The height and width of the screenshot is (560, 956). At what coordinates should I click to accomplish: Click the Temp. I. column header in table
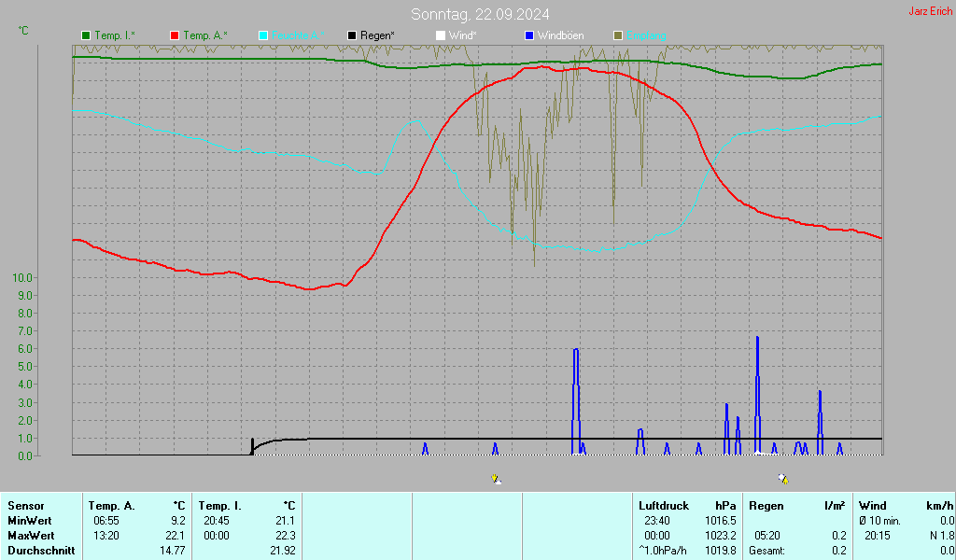218,506
